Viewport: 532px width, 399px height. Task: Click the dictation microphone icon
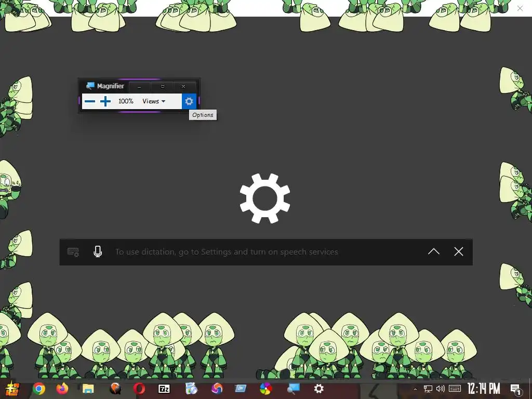(98, 252)
